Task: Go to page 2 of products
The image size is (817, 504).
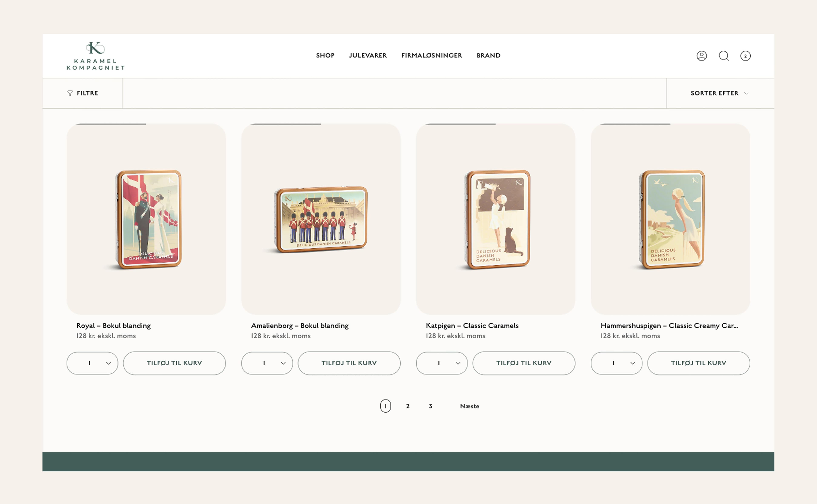Action: coord(408,406)
